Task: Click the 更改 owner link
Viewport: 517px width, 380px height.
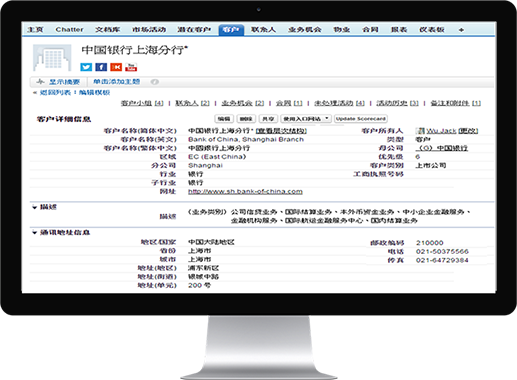Action: (x=468, y=131)
